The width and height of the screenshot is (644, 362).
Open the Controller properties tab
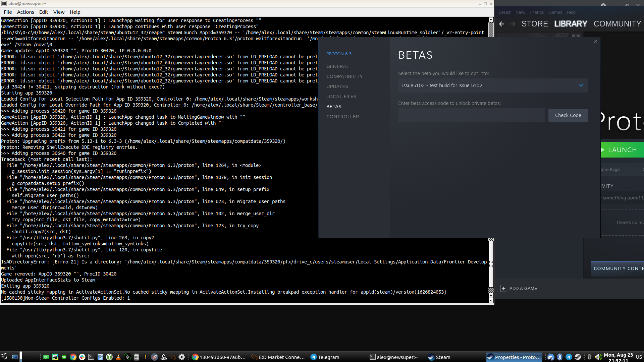pos(342,117)
